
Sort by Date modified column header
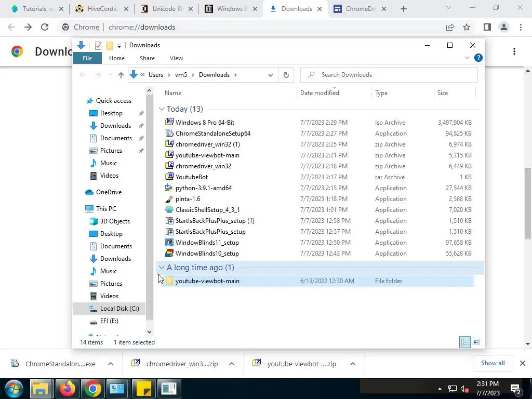320,92
